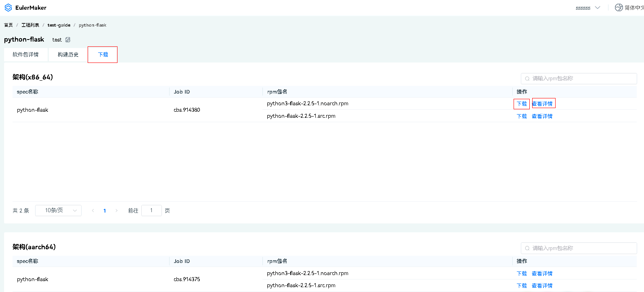
Task: Open the 简体中文 language selector
Action: pyautogui.click(x=633, y=8)
